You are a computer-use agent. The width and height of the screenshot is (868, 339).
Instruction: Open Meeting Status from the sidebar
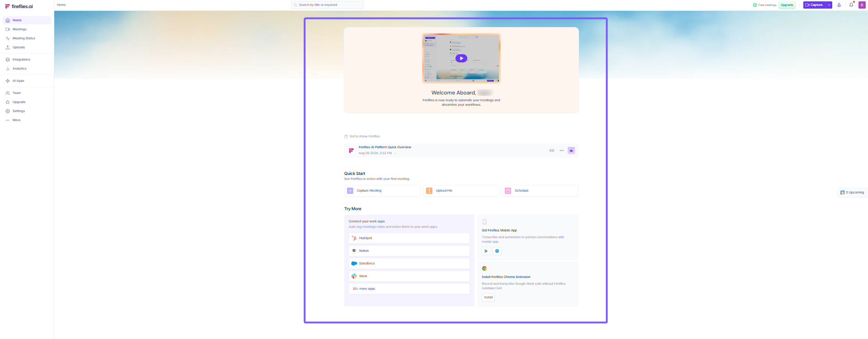[x=27, y=38]
